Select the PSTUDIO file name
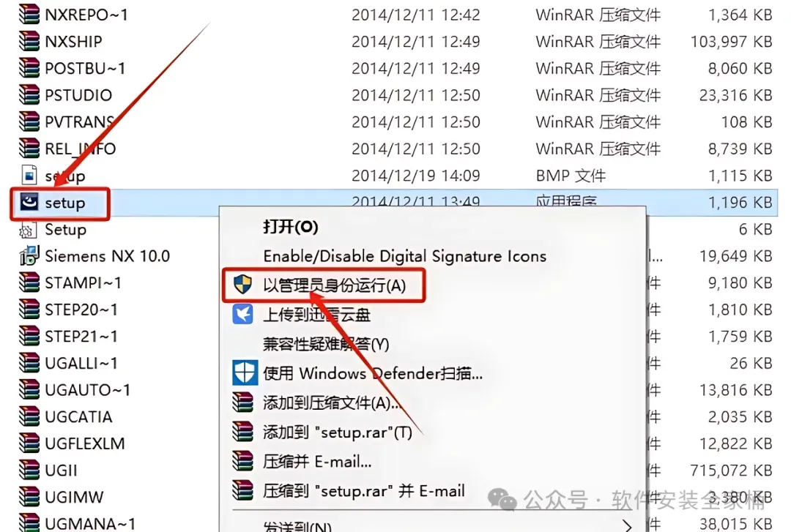The width and height of the screenshot is (791, 532). (x=78, y=95)
